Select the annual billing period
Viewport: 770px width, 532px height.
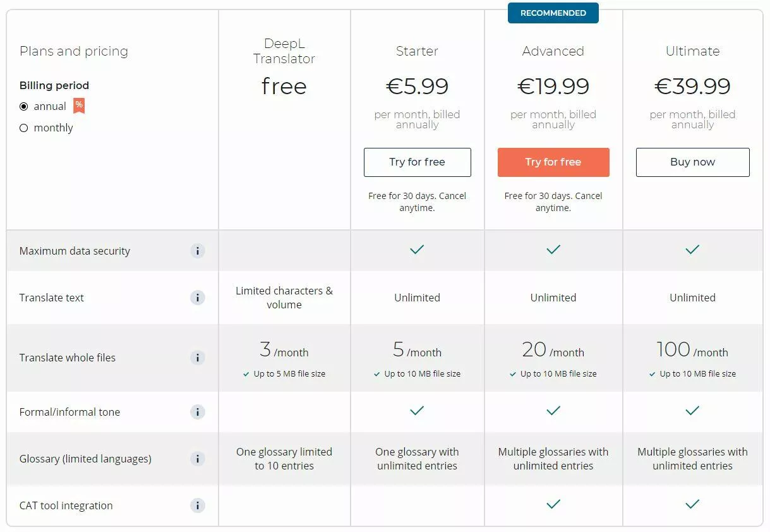click(24, 106)
